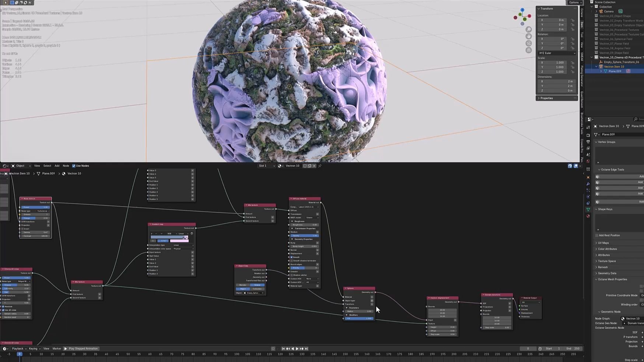Click the fake user shield icon
644x362 pixels.
(305, 166)
